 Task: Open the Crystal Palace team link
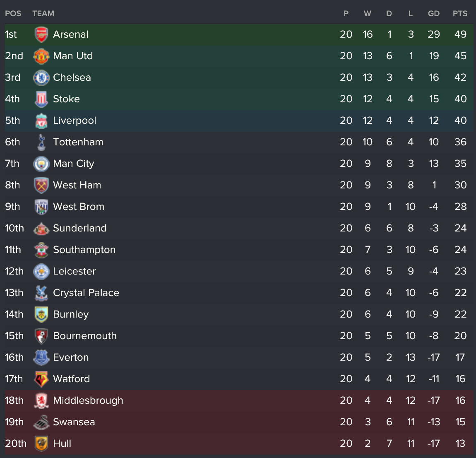pyautogui.click(x=86, y=293)
